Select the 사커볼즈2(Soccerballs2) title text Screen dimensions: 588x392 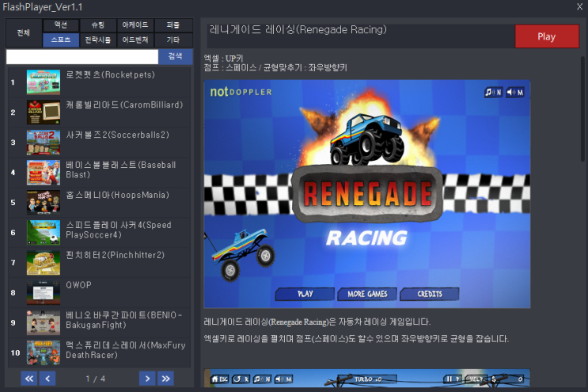(117, 135)
